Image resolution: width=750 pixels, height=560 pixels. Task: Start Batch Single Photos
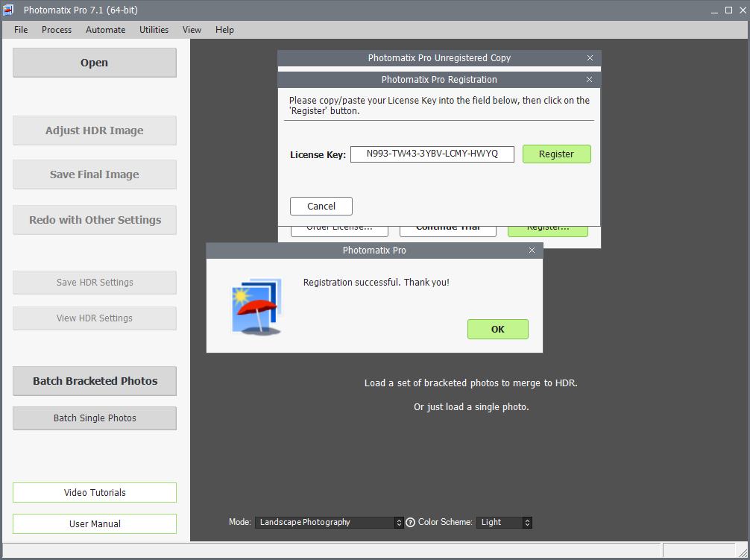click(x=94, y=418)
